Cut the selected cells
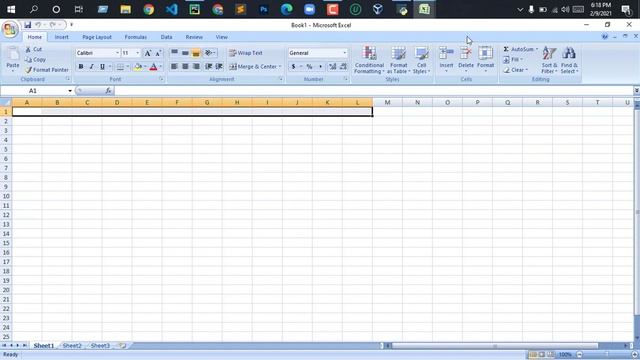The width and height of the screenshot is (640, 360). [x=34, y=49]
